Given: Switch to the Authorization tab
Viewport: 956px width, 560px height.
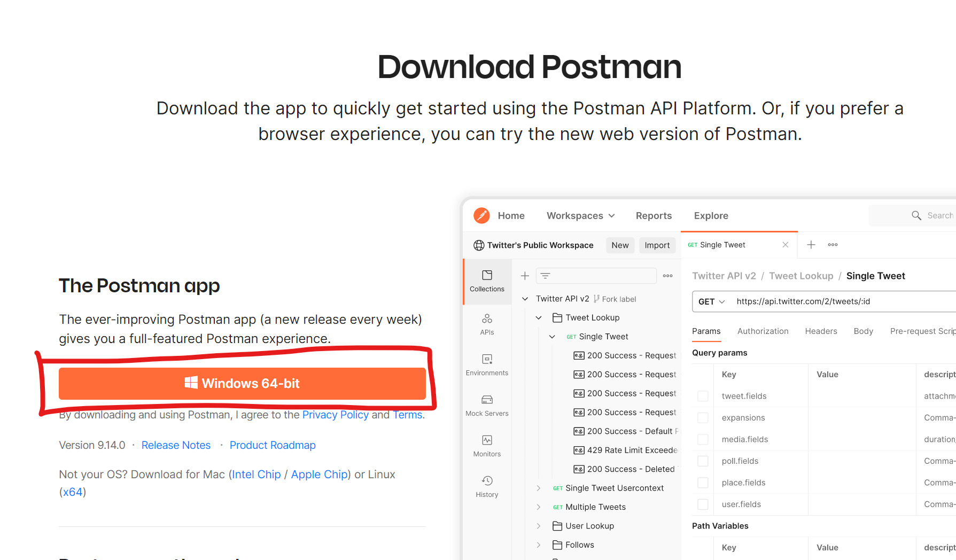Looking at the screenshot, I should (763, 331).
